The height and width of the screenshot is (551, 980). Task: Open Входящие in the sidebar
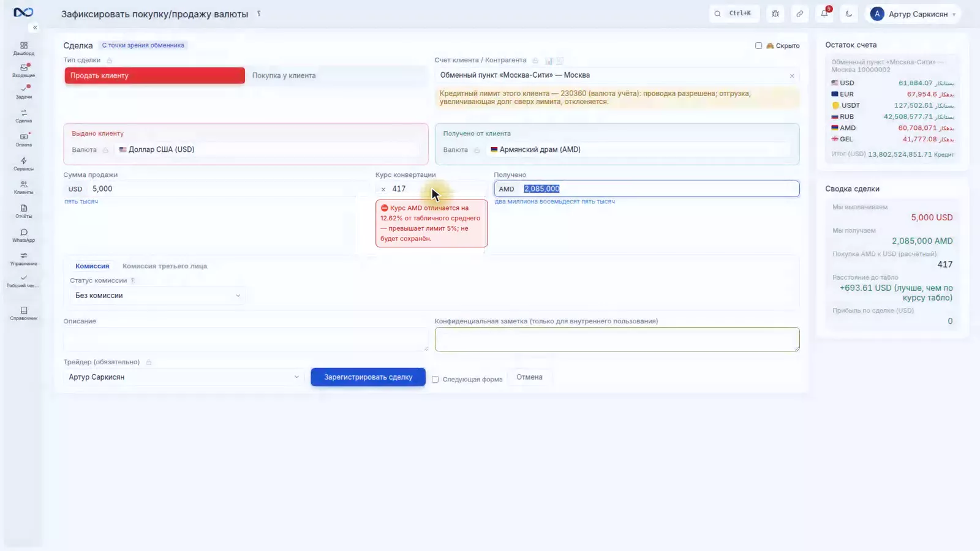tap(23, 70)
